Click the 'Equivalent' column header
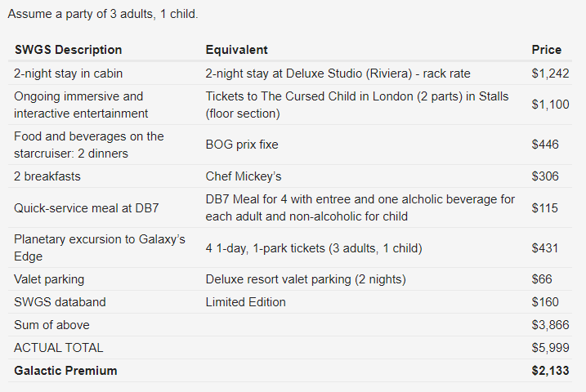Viewport: 586px width, 392px height. coord(236,50)
